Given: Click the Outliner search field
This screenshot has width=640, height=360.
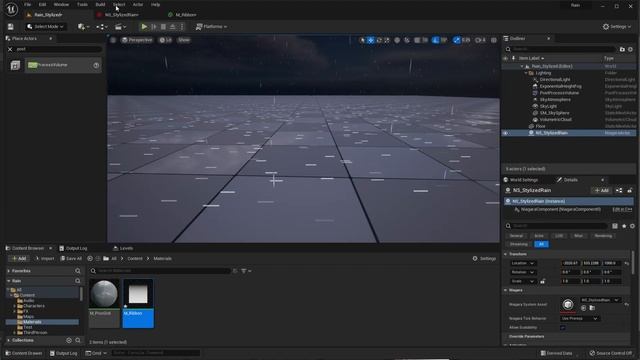Looking at the screenshot, I should click(x=562, y=49).
